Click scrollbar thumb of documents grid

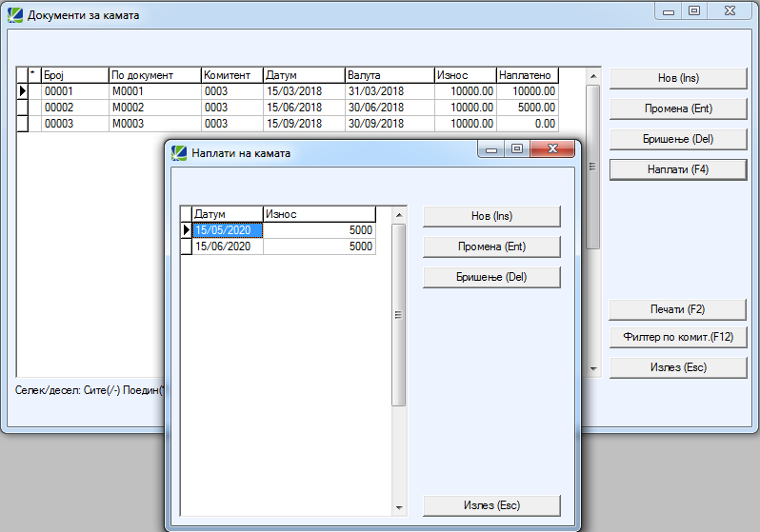[592, 167]
